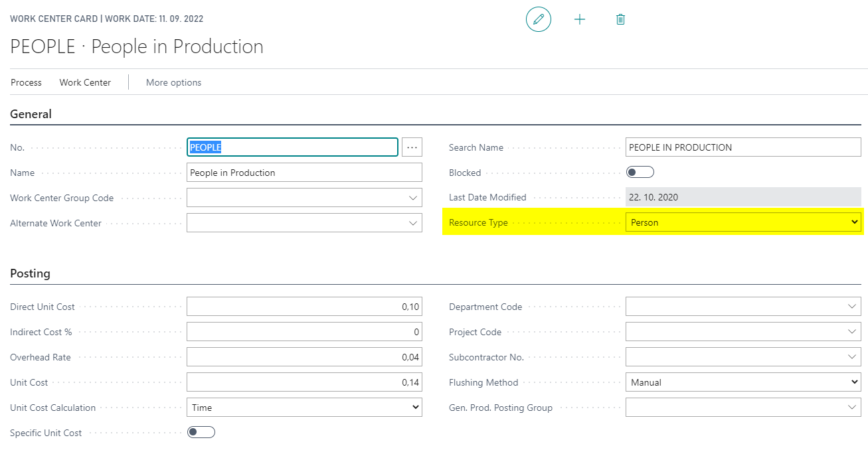Click More options in the action bar
The width and height of the screenshot is (868, 456).
[x=173, y=82]
